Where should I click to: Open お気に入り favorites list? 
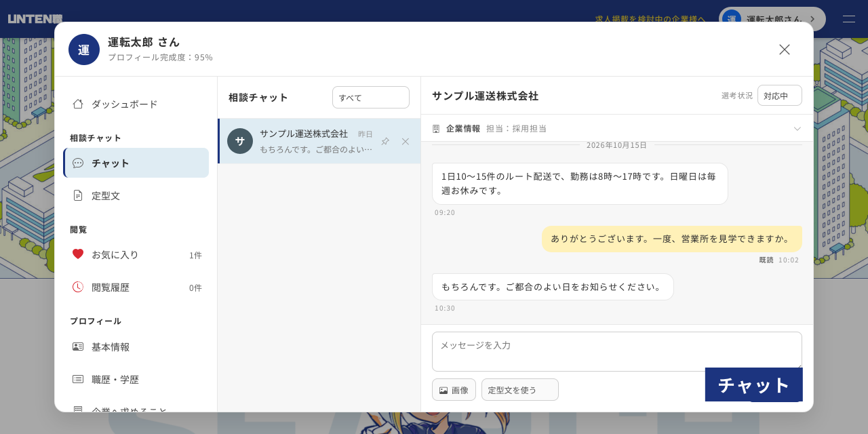pyautogui.click(x=136, y=254)
